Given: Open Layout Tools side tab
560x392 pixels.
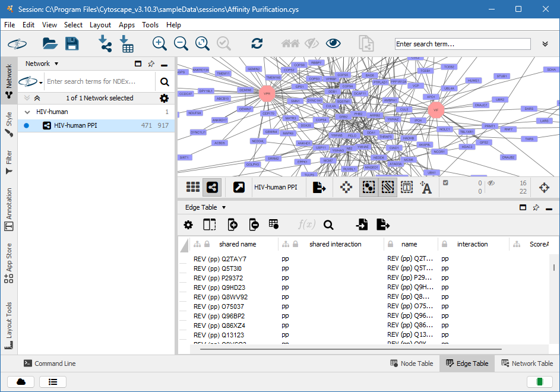Looking at the screenshot, I should (9, 325).
